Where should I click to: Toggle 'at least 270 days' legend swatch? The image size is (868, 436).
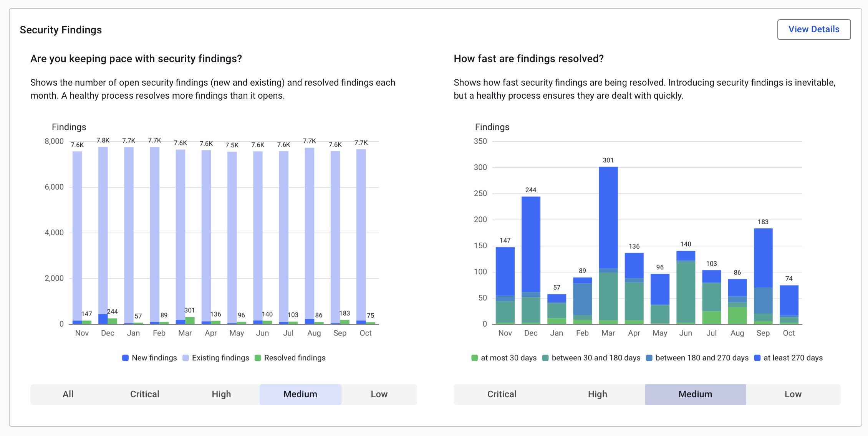tap(757, 358)
